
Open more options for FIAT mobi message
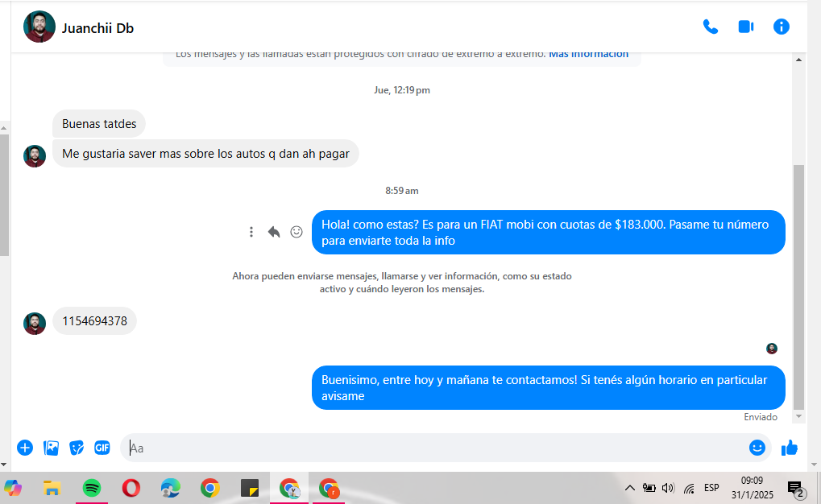click(x=251, y=232)
